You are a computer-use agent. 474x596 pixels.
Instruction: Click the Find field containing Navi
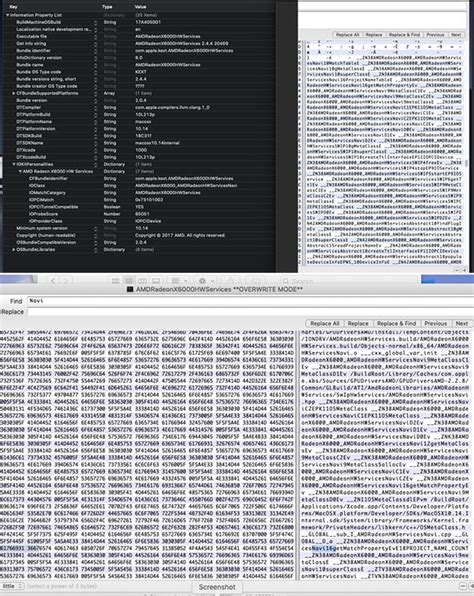(250, 301)
